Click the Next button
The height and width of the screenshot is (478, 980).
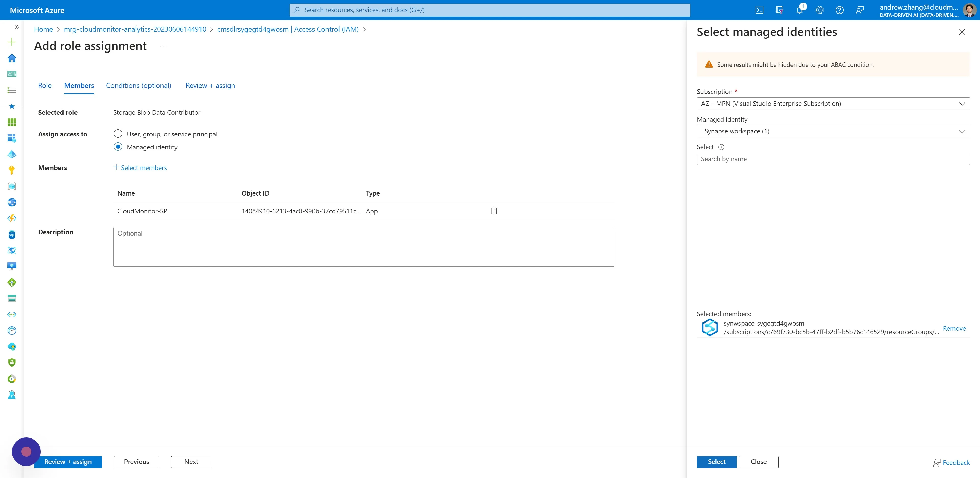[x=191, y=462]
